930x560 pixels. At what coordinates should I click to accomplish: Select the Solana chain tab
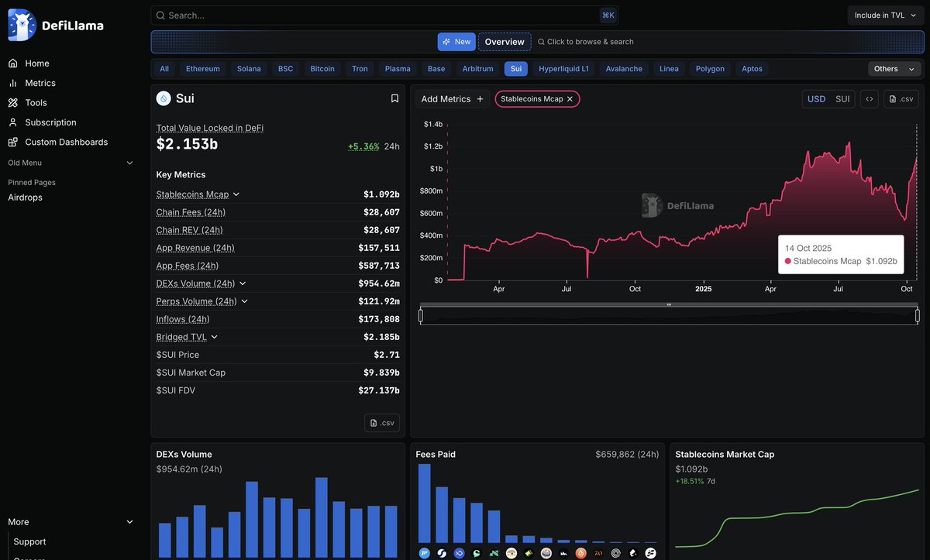[x=249, y=69]
